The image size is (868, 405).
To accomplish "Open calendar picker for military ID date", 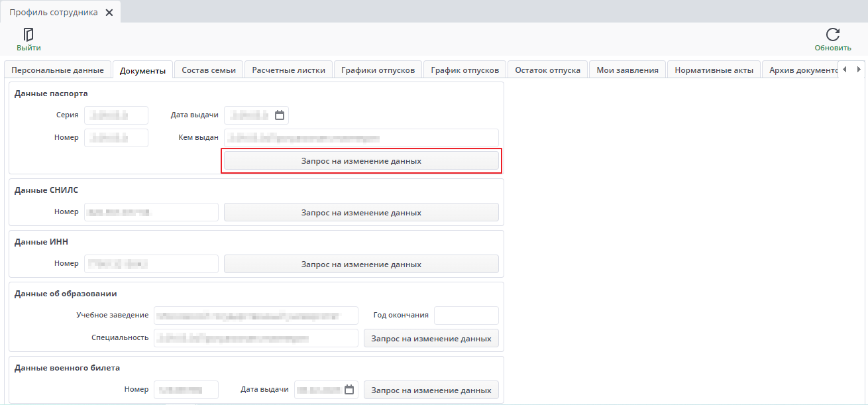I will (x=351, y=390).
